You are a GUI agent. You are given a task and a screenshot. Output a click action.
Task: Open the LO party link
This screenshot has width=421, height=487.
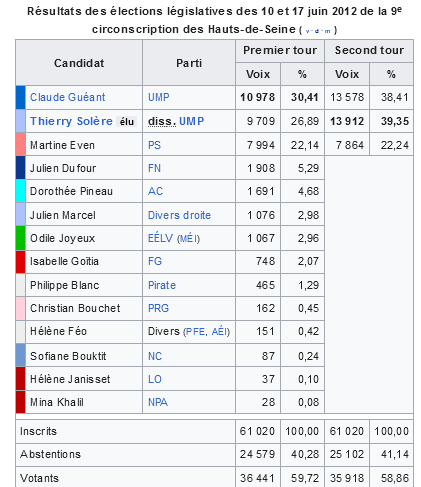(x=155, y=379)
